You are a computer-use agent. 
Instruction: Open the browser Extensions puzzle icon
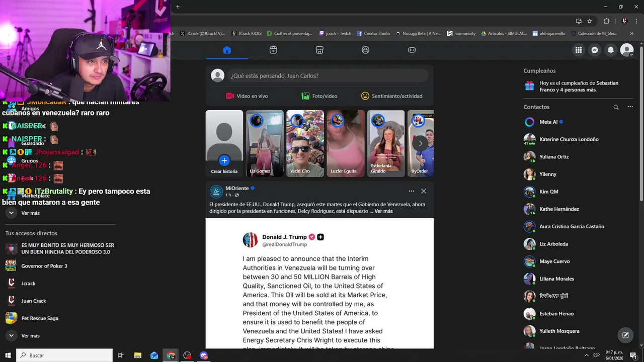point(606,21)
